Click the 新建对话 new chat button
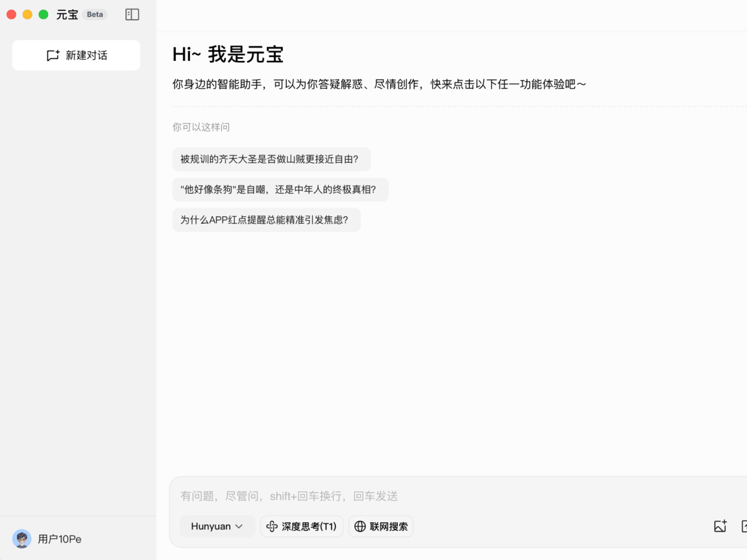Screen dimensions: 747x560 [76, 55]
